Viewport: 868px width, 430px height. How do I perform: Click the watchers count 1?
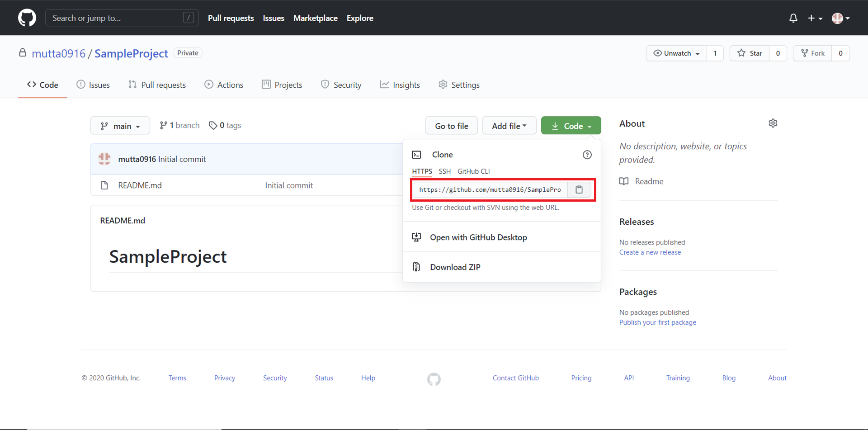tap(715, 53)
